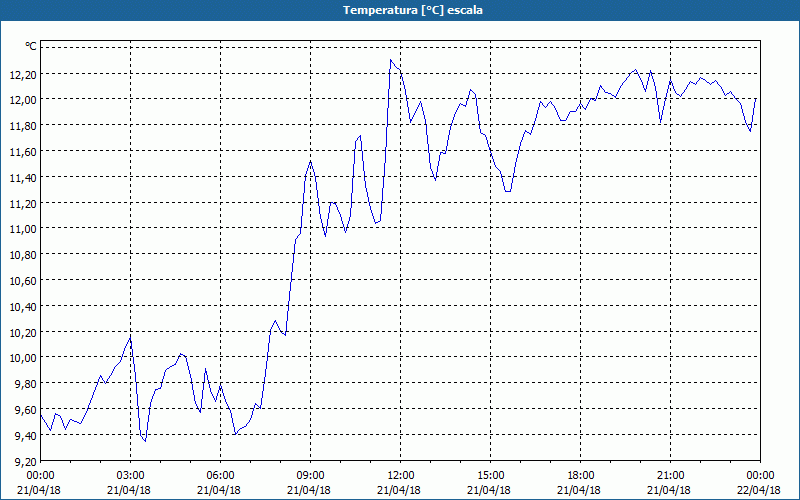Select the 21/04/18 date under 09:00
The width and height of the screenshot is (800, 500).
[x=309, y=490]
